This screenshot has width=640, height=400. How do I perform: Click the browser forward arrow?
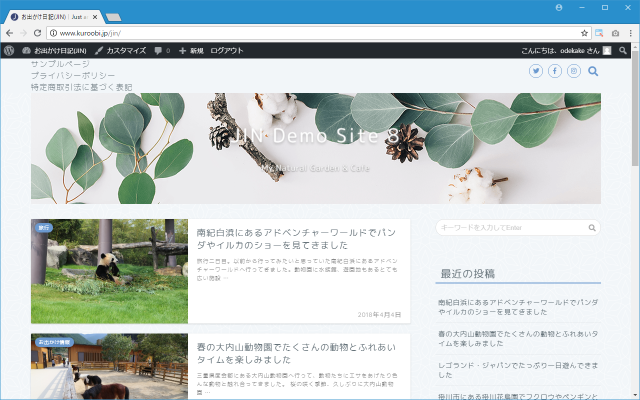point(23,33)
